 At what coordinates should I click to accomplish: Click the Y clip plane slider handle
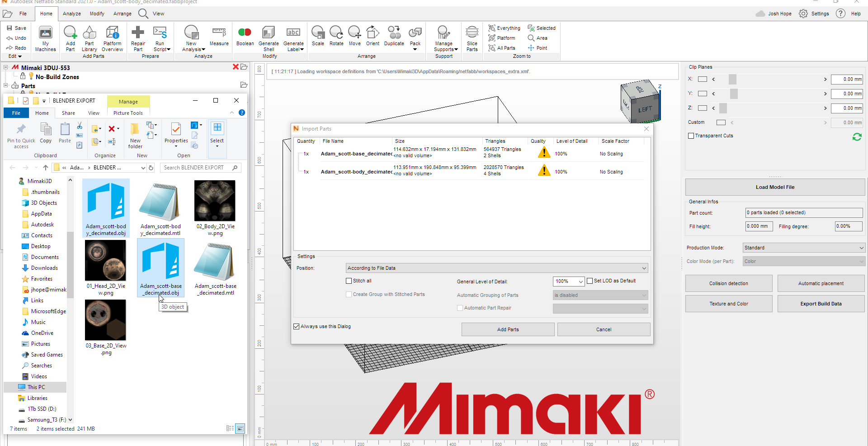point(734,94)
